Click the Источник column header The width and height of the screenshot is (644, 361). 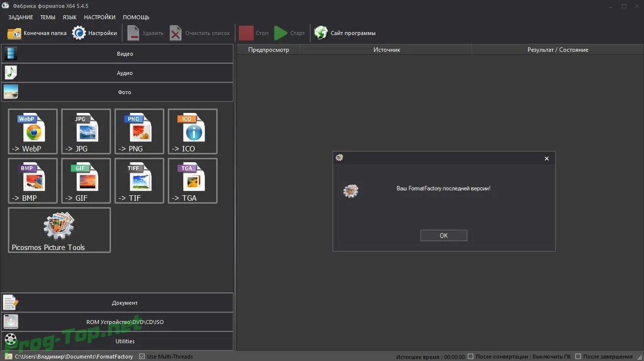coord(386,49)
